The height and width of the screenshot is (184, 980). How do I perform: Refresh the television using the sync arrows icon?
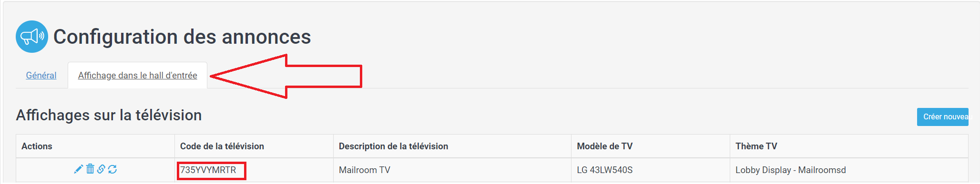click(x=112, y=169)
